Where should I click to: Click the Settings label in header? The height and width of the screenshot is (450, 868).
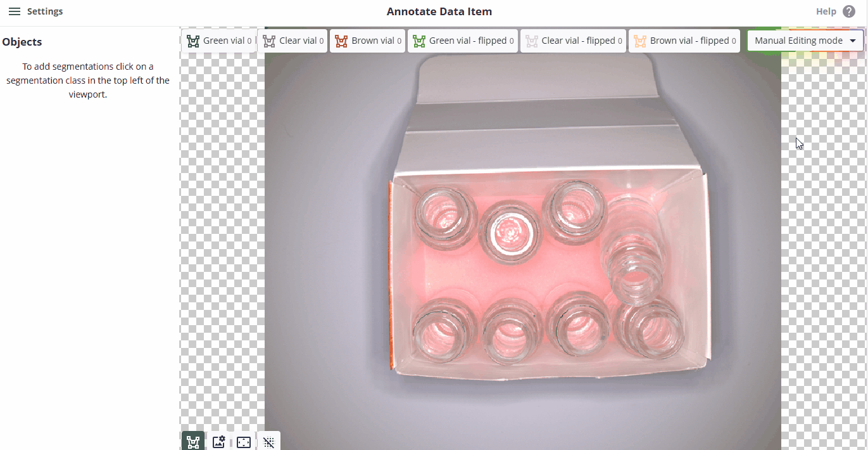pos(45,11)
